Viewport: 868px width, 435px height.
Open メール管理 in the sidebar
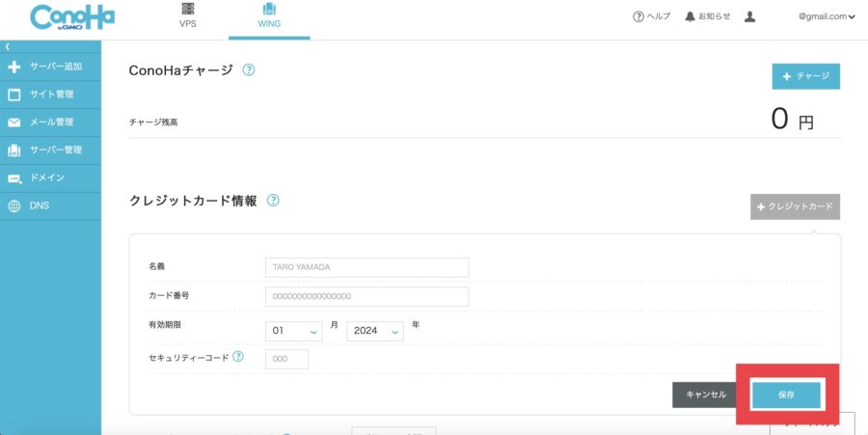coord(50,122)
